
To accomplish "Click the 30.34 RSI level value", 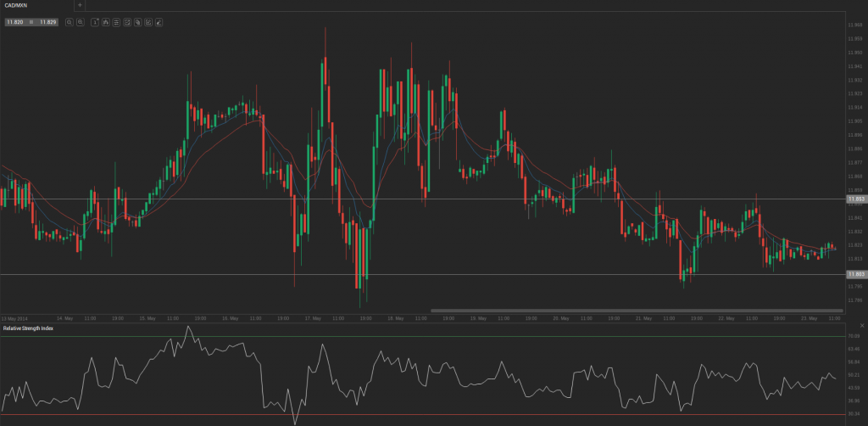I will tap(855, 414).
